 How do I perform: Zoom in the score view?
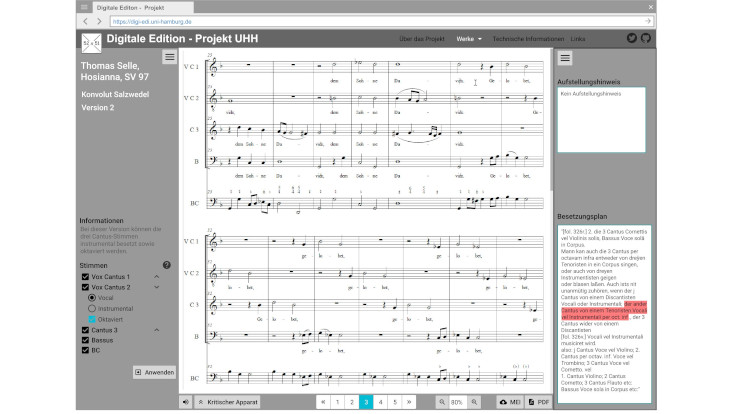[474, 402]
